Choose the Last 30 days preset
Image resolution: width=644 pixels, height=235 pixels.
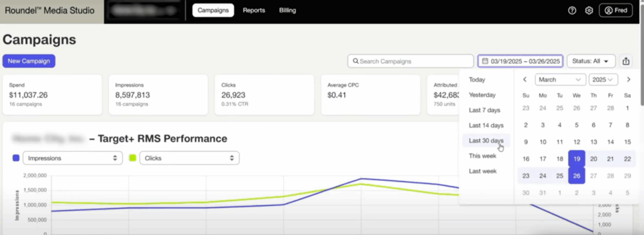tap(486, 140)
